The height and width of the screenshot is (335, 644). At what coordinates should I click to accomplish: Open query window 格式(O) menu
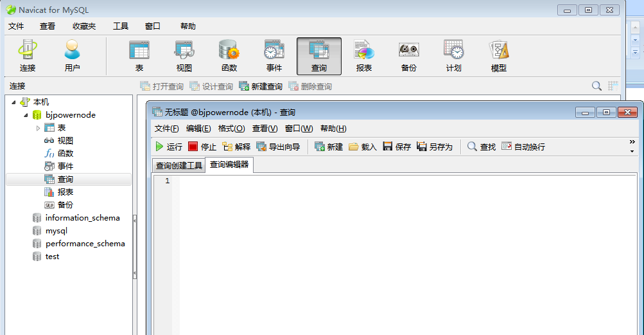(x=231, y=129)
